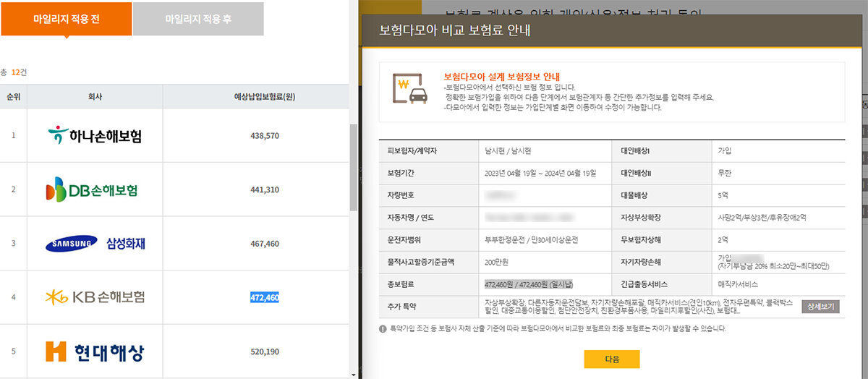Click the 예상납입보험료(원) column header
Image resolution: width=868 pixels, height=379 pixels.
tap(264, 96)
